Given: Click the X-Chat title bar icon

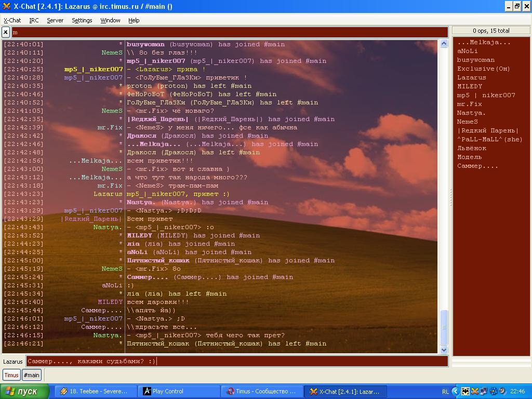Looking at the screenshot, I should [6, 6].
